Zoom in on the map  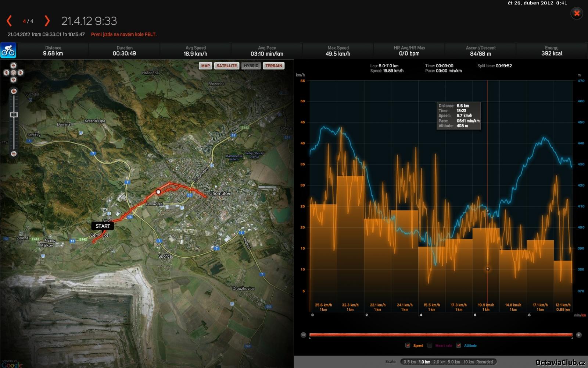coord(14,91)
